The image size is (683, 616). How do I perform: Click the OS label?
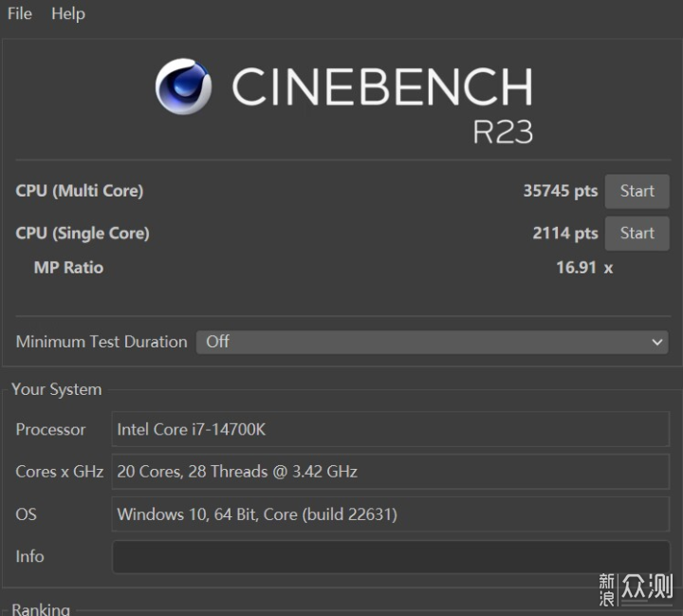27,514
